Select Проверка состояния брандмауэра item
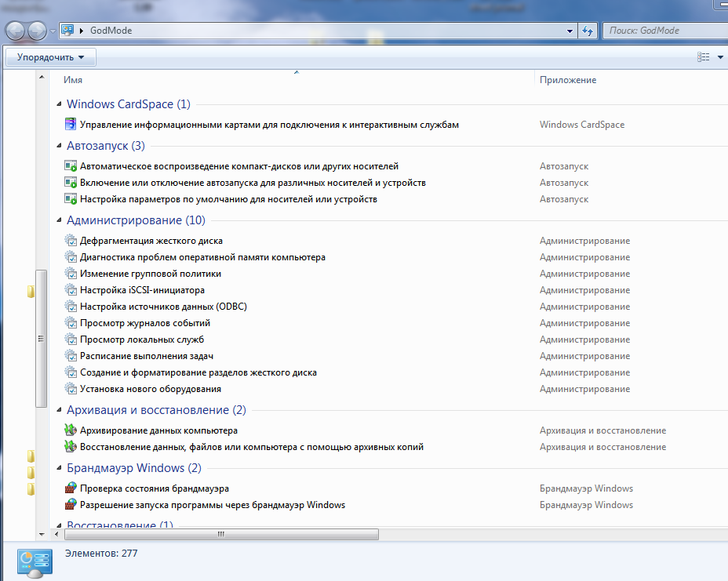 (x=155, y=488)
